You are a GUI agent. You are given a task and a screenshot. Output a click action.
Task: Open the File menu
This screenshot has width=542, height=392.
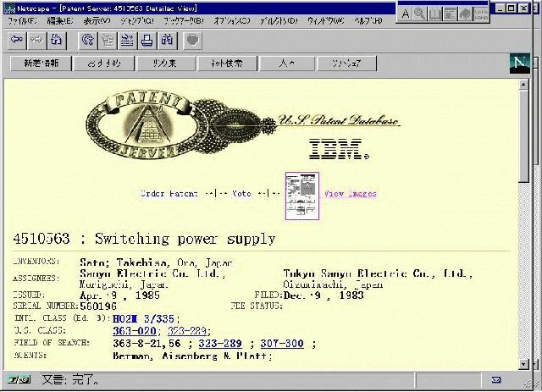click(21, 20)
